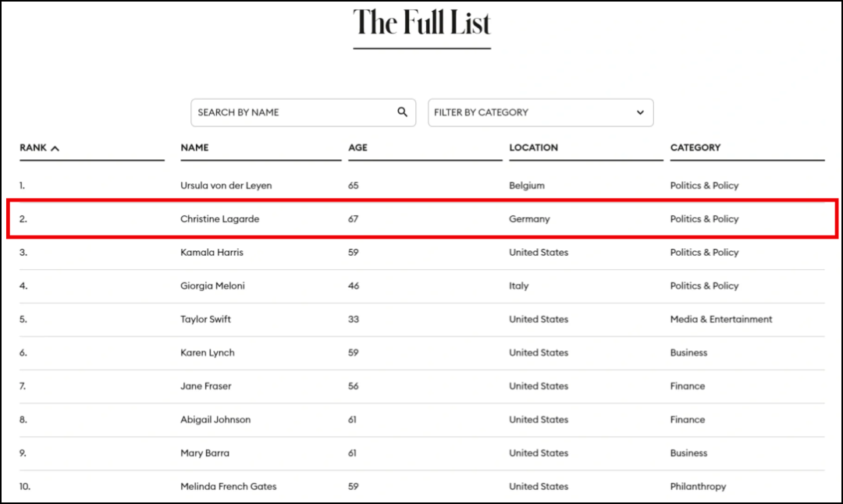The image size is (843, 504).
Task: Expand category filter using chevron arrow
Action: point(640,112)
